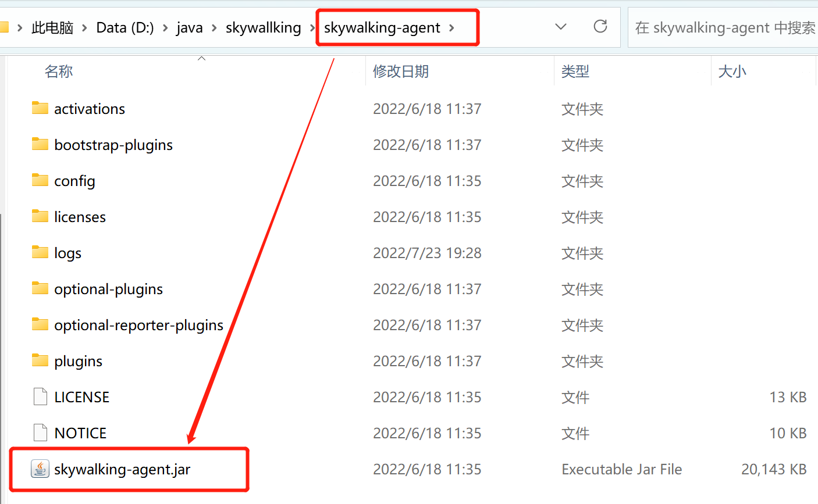Focus the 在 skywalking-agent 中搜索 search box
The image size is (818, 504).
pos(723,27)
